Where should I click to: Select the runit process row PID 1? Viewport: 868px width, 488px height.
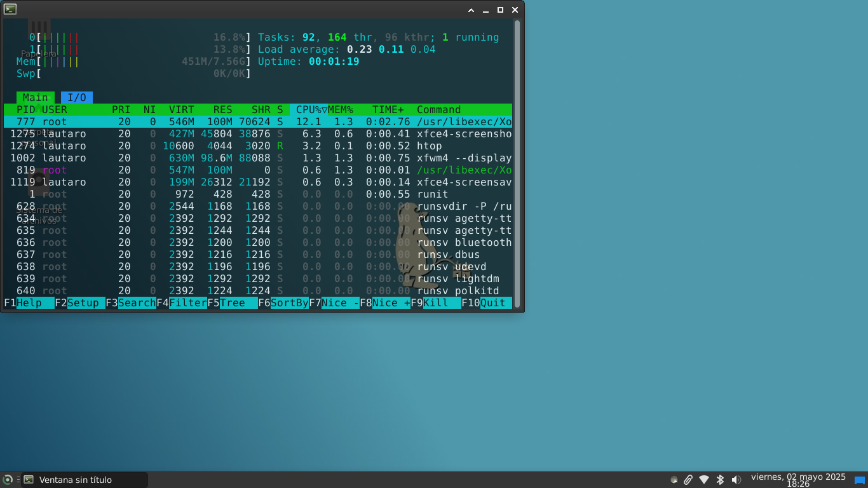tap(258, 194)
